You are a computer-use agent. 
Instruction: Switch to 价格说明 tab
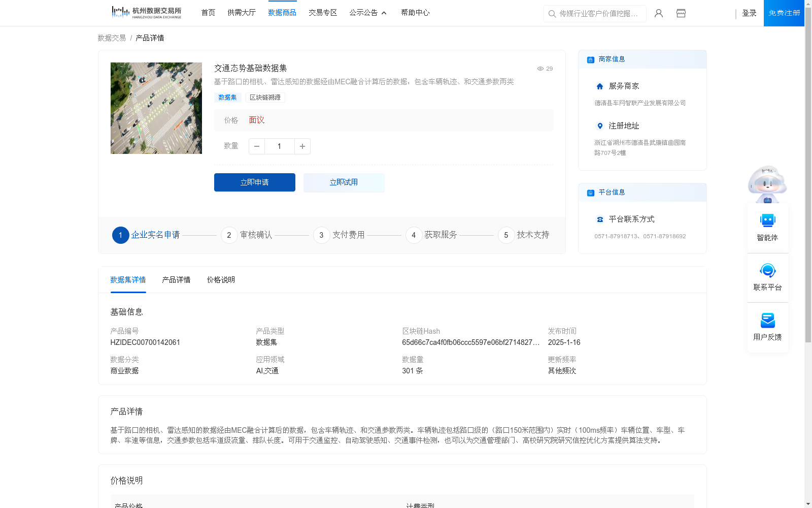pos(221,280)
